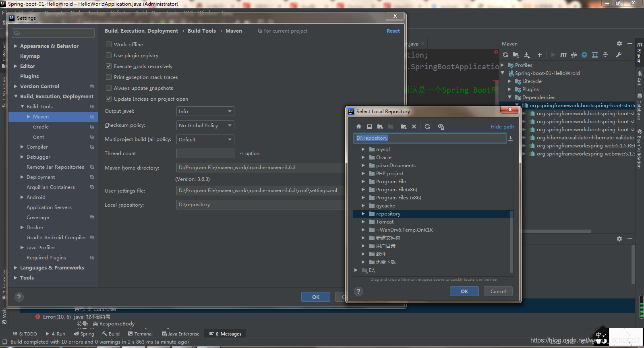Uncheck Execute goals recursively
The width and height of the screenshot is (644, 348).
tap(109, 66)
